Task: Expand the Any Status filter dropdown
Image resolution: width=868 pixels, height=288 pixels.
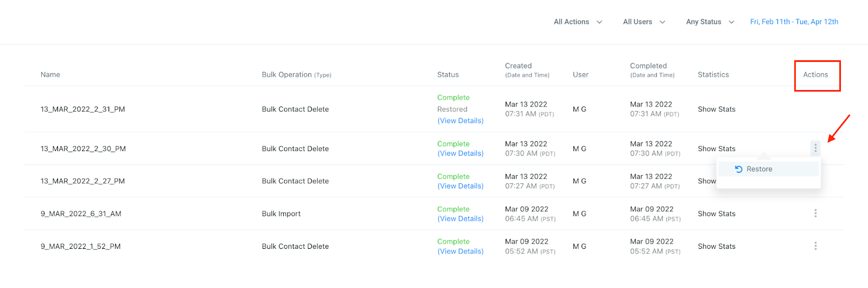Action: tap(710, 22)
